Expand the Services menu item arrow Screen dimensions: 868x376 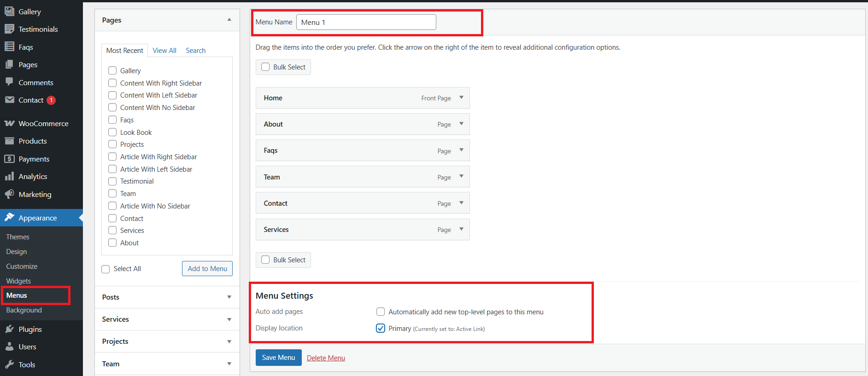click(461, 229)
